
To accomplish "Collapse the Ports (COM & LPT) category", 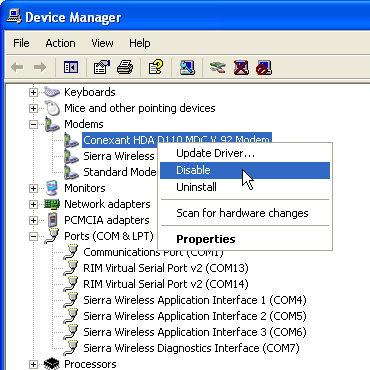I will tap(33, 236).
